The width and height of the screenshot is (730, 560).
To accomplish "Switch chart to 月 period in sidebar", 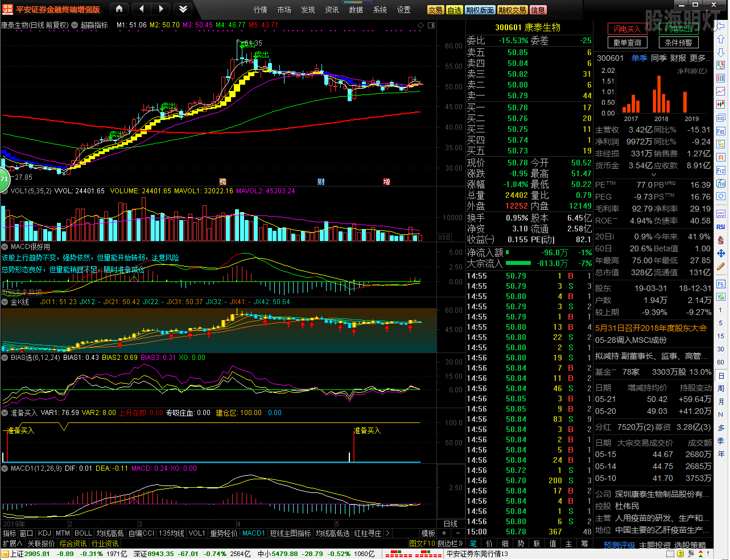I will click(721, 402).
